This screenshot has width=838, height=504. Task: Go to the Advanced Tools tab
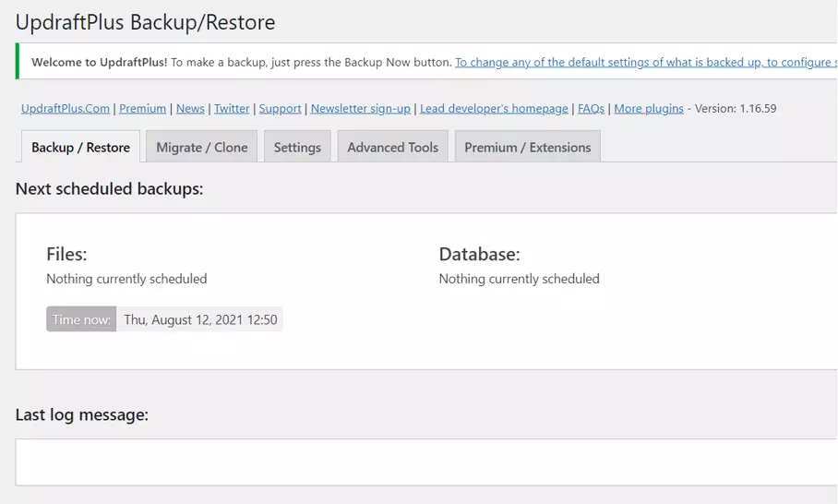tap(393, 147)
